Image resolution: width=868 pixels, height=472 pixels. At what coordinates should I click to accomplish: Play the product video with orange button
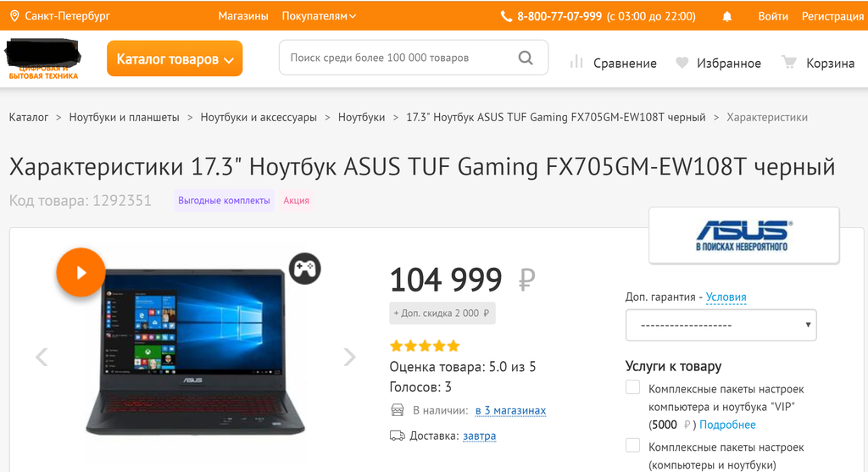pos(81,272)
